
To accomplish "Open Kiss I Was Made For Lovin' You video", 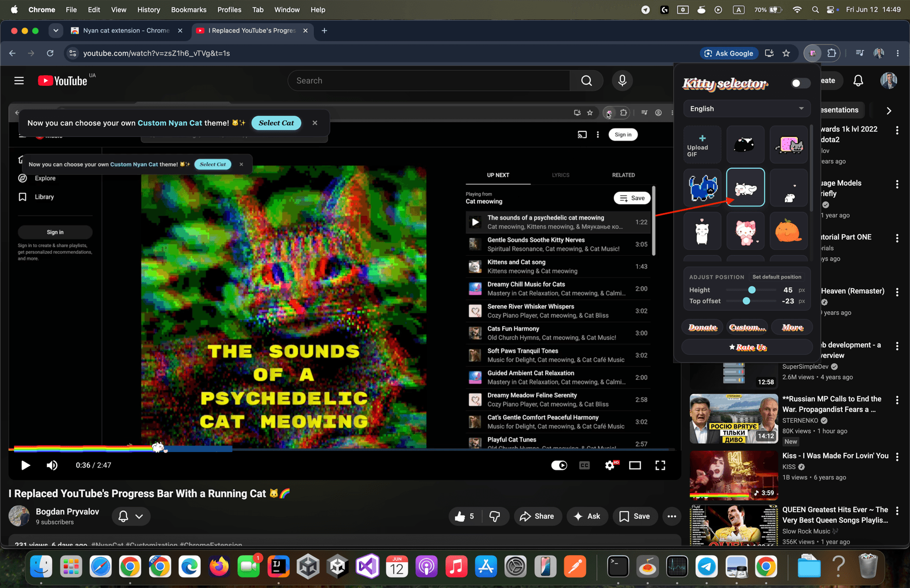I will [835, 456].
